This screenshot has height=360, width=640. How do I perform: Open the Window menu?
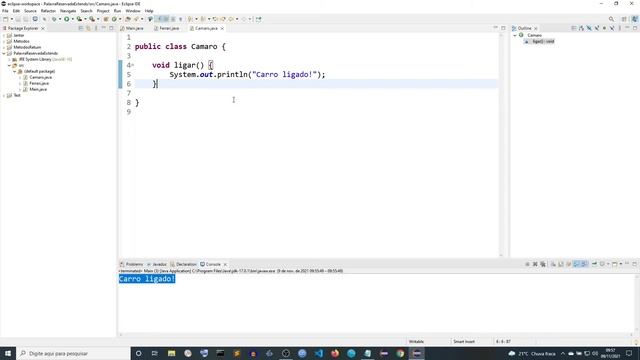tap(133, 11)
